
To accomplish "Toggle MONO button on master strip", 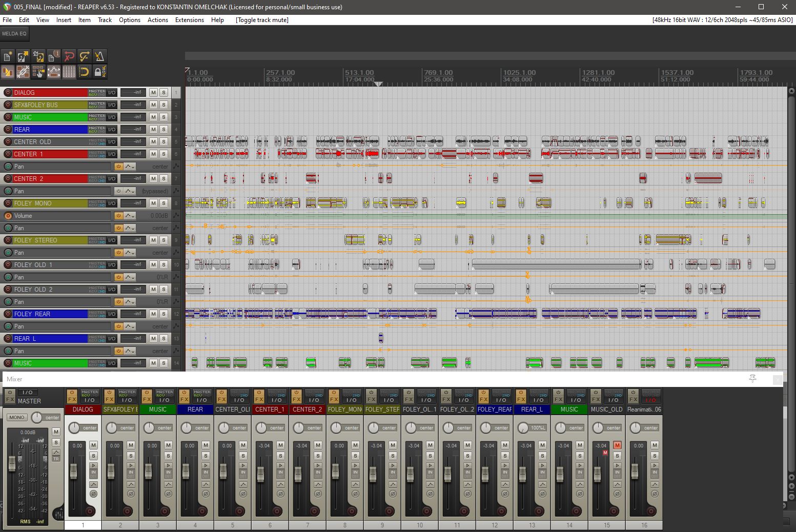I will [x=17, y=417].
